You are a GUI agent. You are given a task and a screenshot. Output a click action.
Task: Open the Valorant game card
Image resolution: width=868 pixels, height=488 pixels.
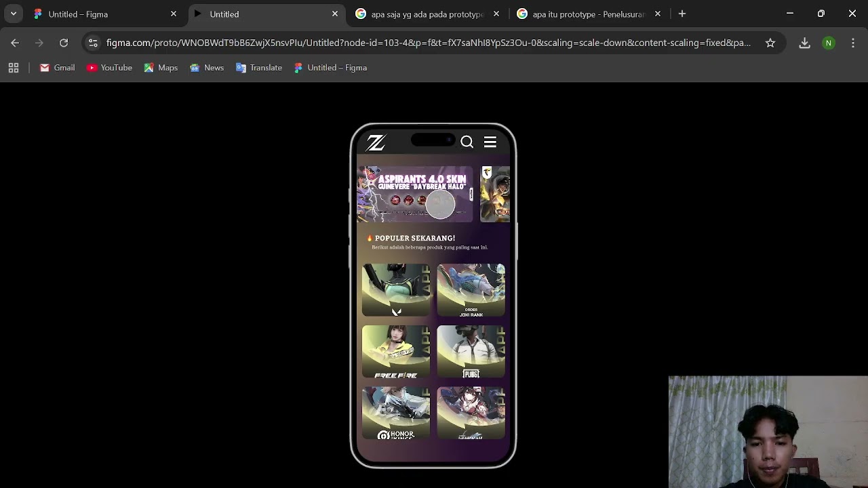tap(396, 290)
